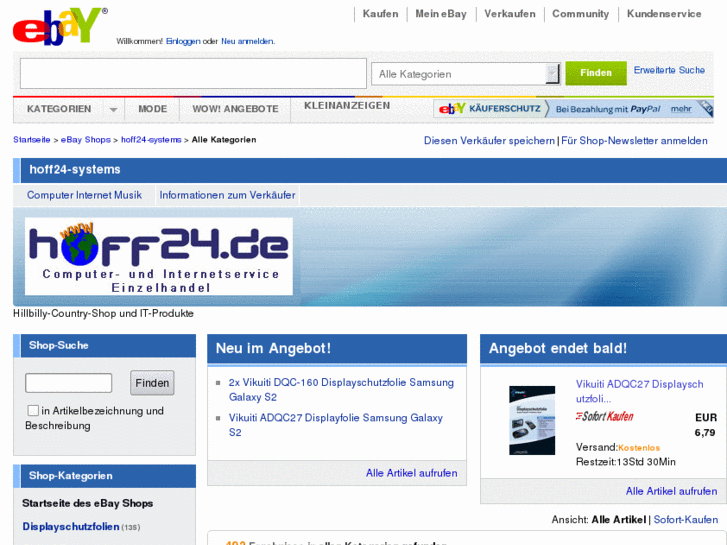
Task: Open the Community menu
Action: click(x=580, y=14)
